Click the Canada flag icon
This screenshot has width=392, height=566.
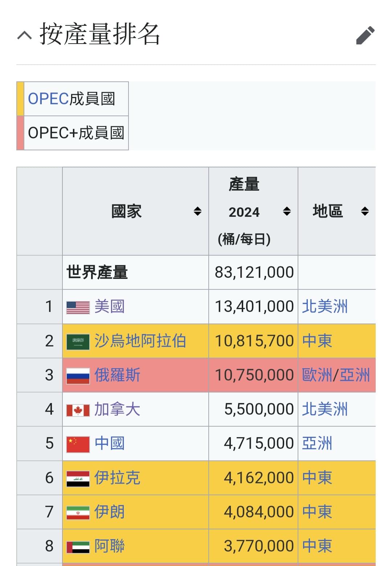(78, 410)
